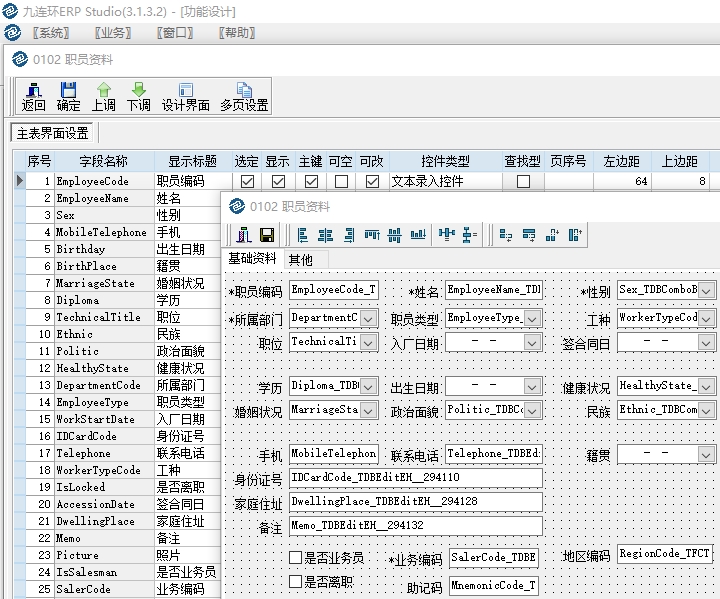Apply equal vertical spacing
The height and width of the screenshot is (599, 720).
tap(469, 235)
